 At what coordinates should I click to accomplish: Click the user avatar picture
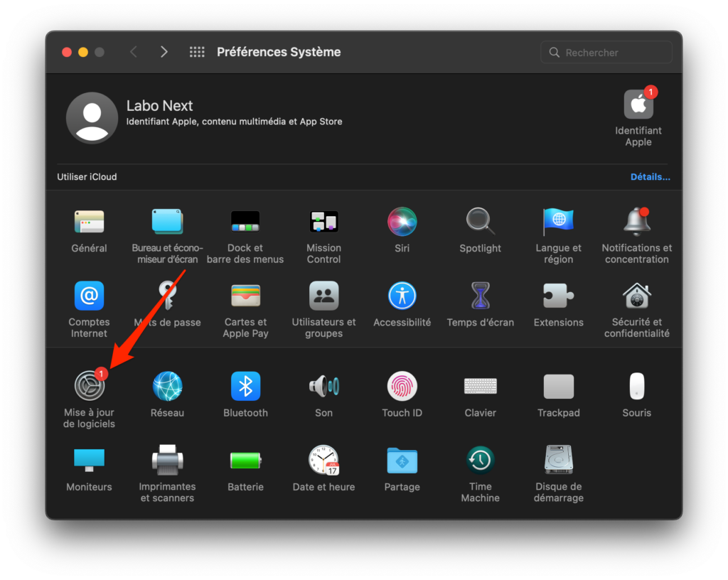[x=92, y=118]
